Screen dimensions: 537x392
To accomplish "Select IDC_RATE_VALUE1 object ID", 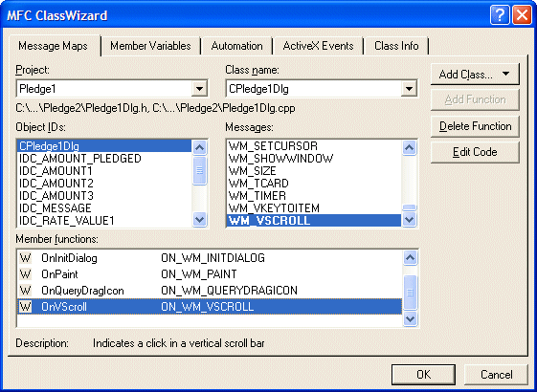I will [104, 221].
